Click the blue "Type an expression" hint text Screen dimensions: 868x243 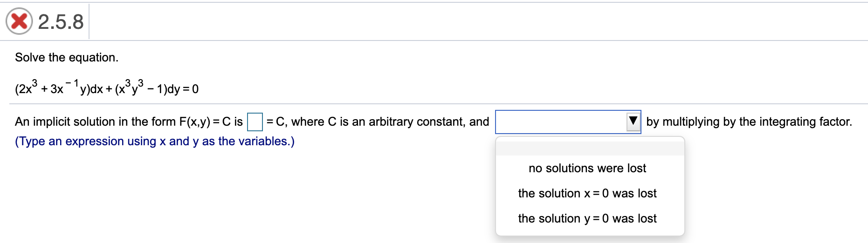(154, 141)
